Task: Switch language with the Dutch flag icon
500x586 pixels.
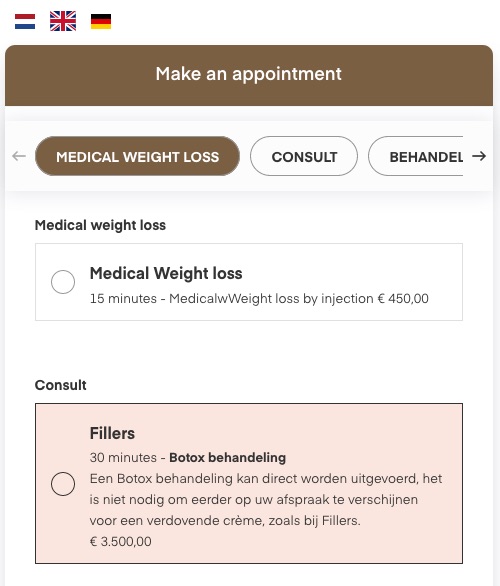Action: click(25, 21)
